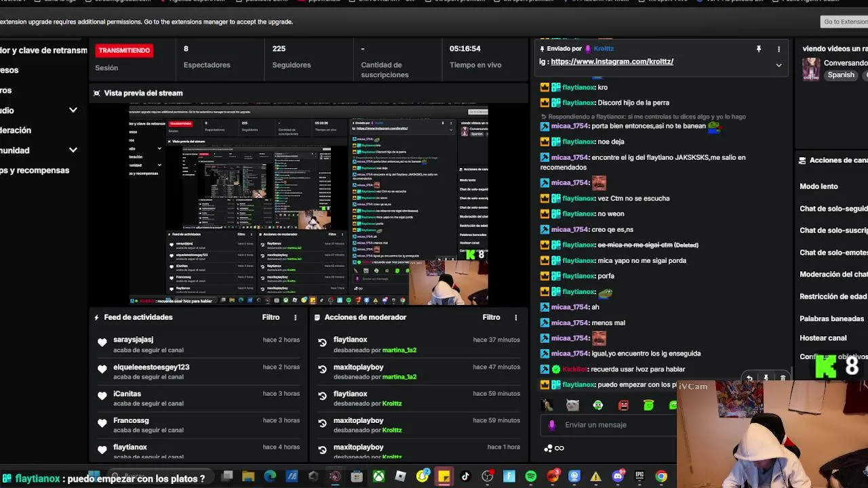Open Microsoft Edge from the taskbar

tap(270, 476)
